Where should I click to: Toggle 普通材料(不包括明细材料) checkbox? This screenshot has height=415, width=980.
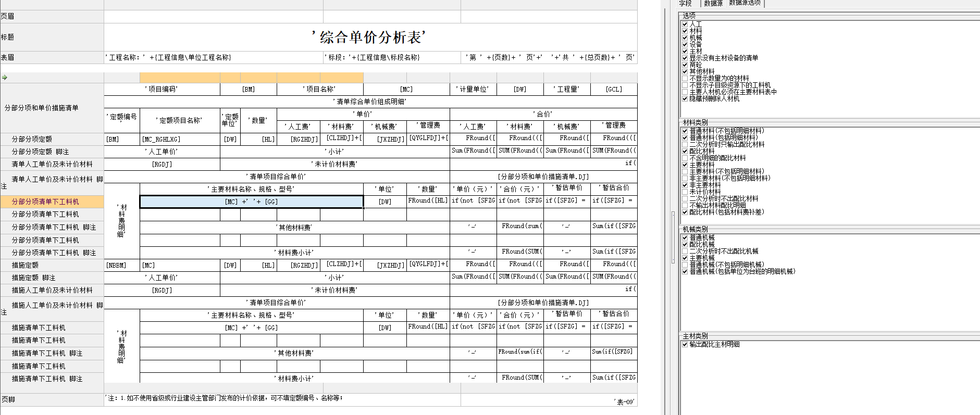point(685,131)
